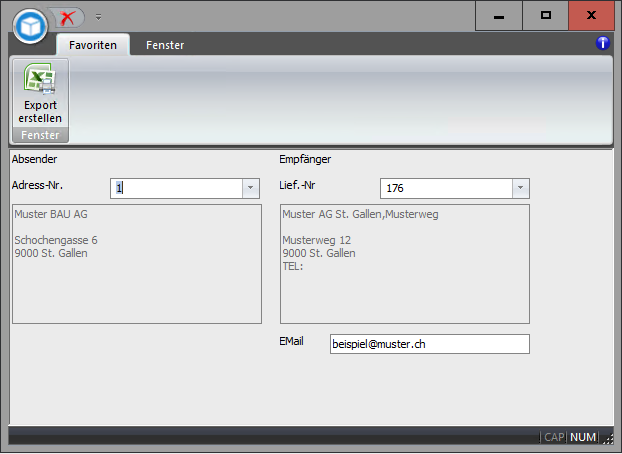Click the Export erstellen Excel icon
The height and width of the screenshot is (454, 622).
[40, 80]
